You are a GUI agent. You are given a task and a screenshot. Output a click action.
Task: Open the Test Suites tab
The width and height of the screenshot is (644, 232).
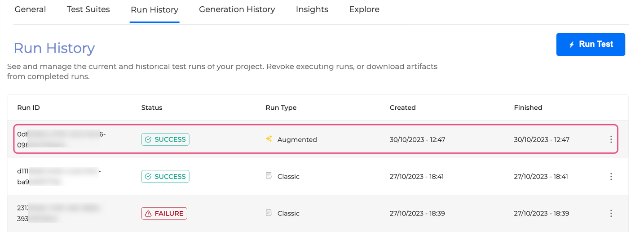coord(88,9)
